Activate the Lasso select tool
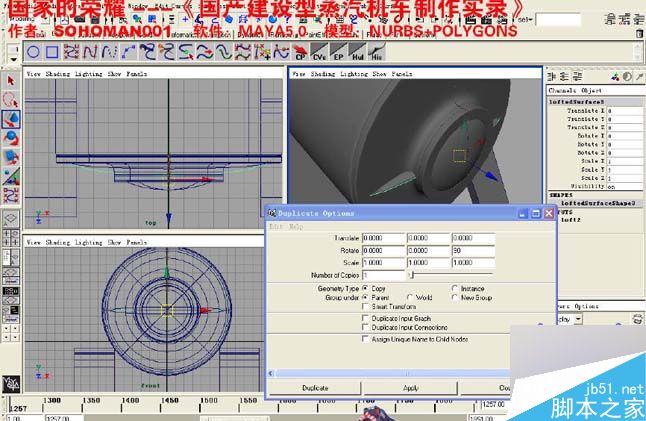 pos(11,100)
